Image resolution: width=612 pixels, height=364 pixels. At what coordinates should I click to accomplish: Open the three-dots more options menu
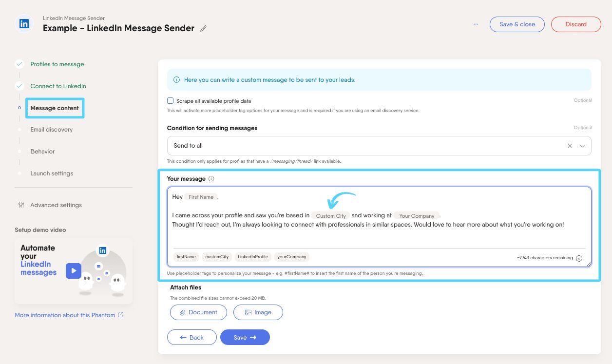point(476,24)
